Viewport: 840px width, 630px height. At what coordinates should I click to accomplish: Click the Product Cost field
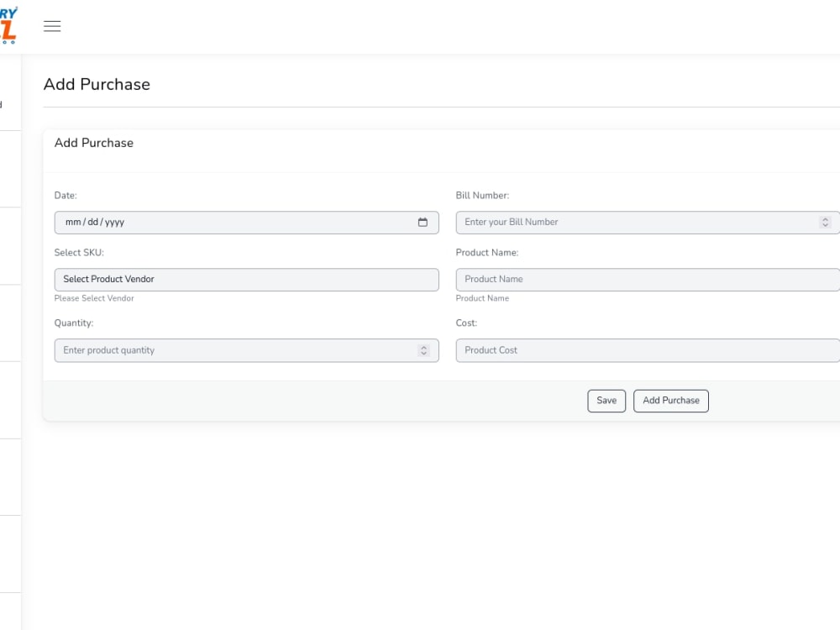pos(648,350)
